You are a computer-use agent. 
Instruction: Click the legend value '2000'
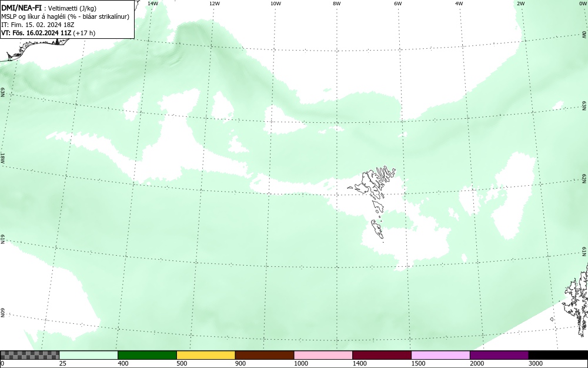click(477, 363)
